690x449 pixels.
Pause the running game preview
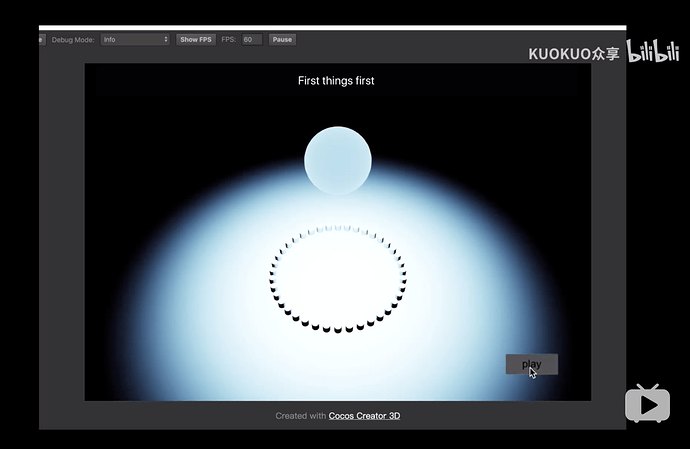282,40
